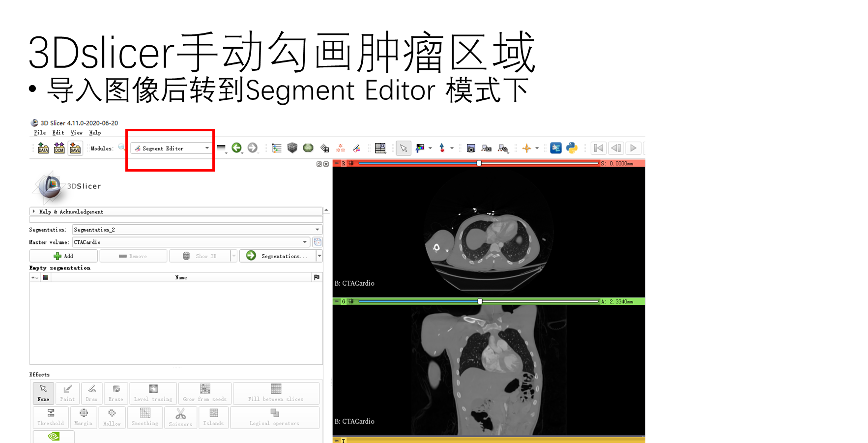Open the module search magnifier icon

point(121,148)
